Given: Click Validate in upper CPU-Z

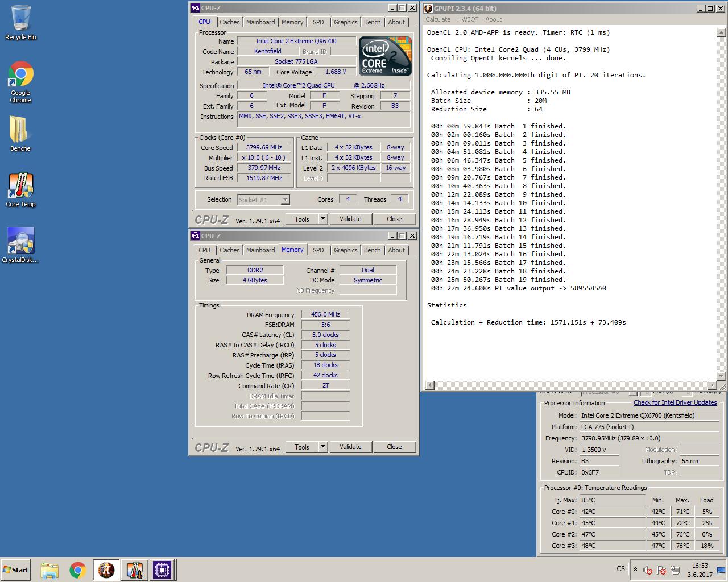Looking at the screenshot, I should [350, 219].
